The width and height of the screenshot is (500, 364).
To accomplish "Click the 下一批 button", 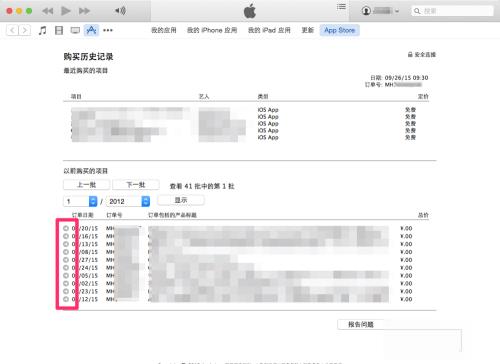I will pyautogui.click(x=136, y=185).
